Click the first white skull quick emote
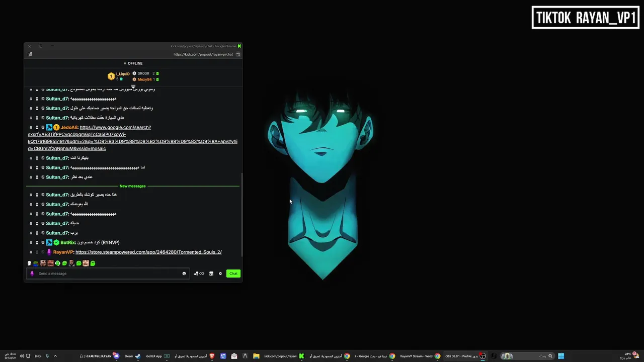The height and width of the screenshot is (362, 644). point(29,263)
